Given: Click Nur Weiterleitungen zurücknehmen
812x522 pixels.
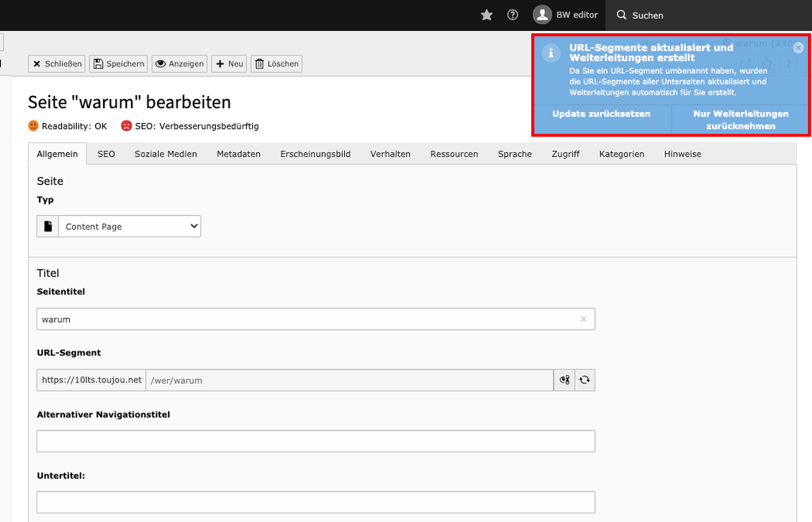Looking at the screenshot, I should coord(741,120).
